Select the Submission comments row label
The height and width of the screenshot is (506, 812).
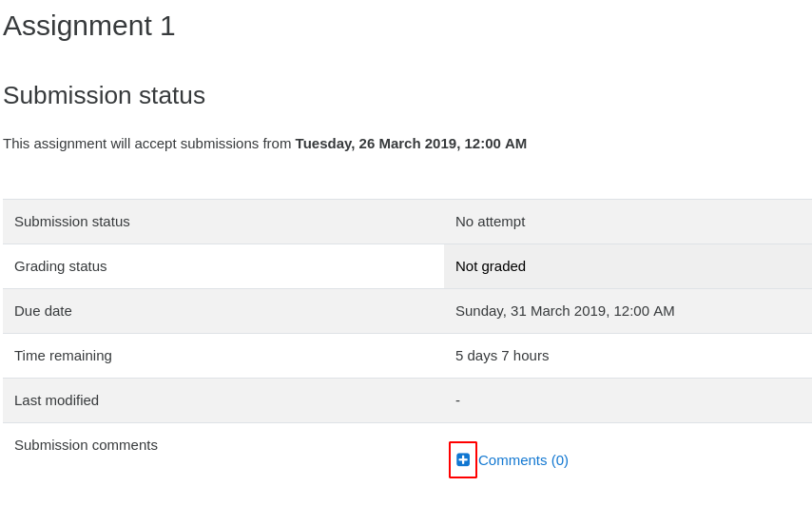[x=86, y=445]
